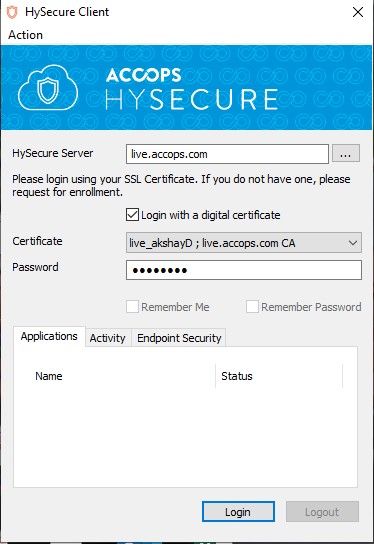
Task: Toggle Login with a digital certificate checkbox
Action: [x=133, y=215]
